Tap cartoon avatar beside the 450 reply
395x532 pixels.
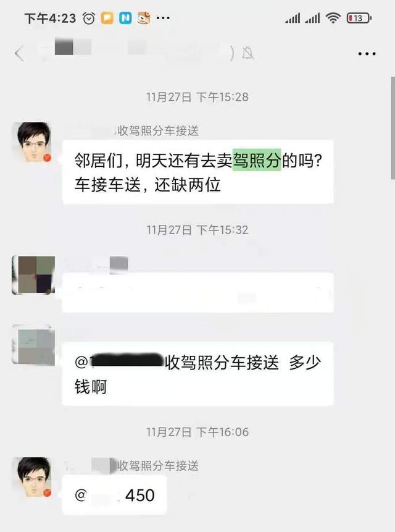click(33, 477)
